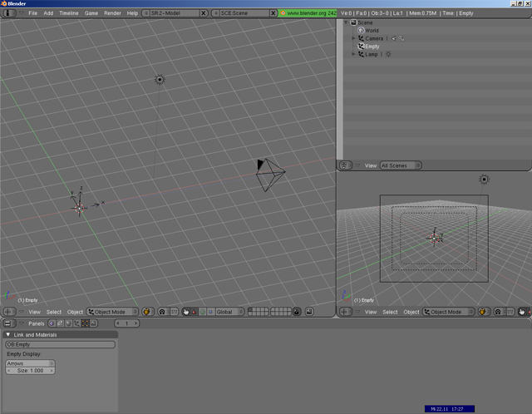532x414 pixels.
Task: Toggle second layer group buttons in main viewport
Action: (x=281, y=312)
